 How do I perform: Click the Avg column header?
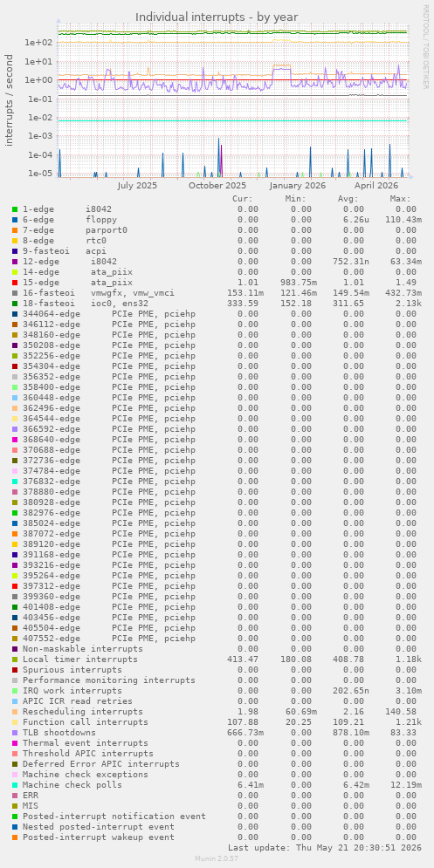pyautogui.click(x=348, y=199)
